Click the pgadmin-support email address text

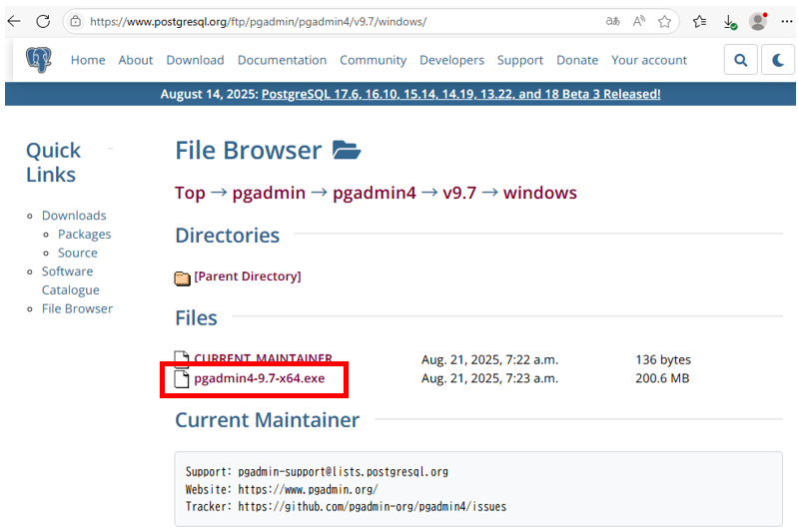click(x=343, y=471)
